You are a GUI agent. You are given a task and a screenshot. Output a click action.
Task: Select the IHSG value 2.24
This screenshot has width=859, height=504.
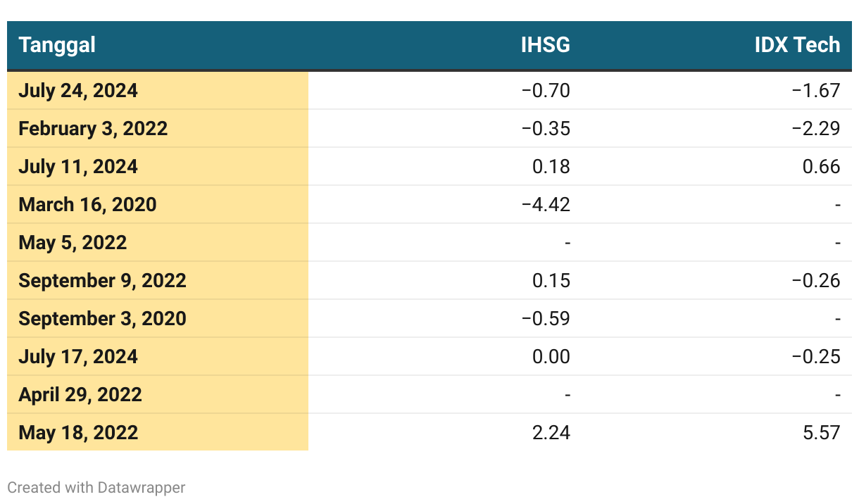tap(551, 433)
